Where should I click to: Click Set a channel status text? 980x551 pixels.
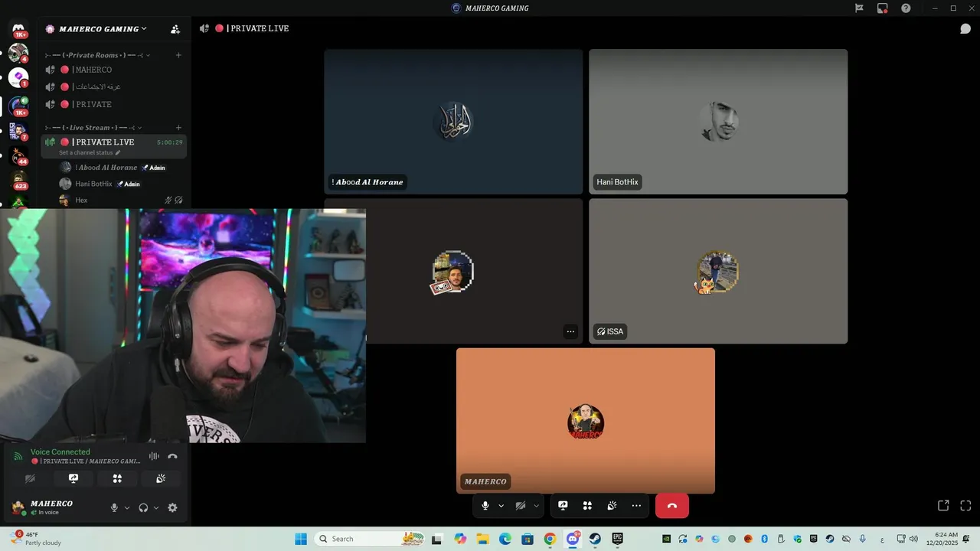(86, 153)
